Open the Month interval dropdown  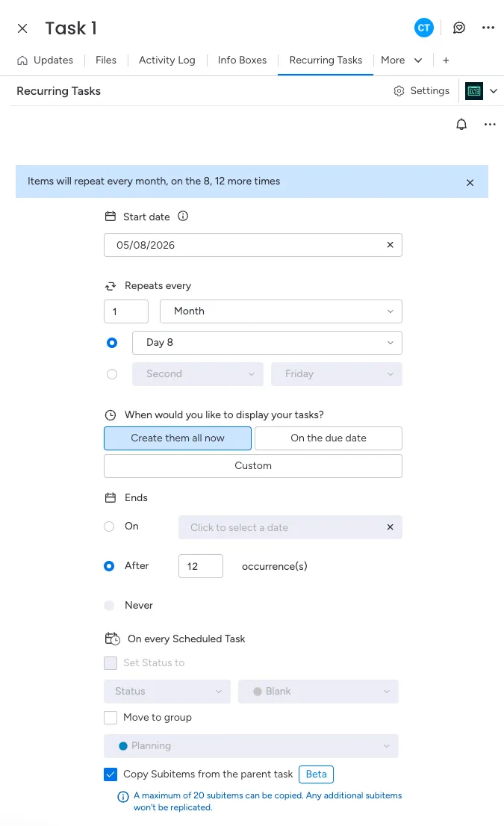pyautogui.click(x=281, y=311)
